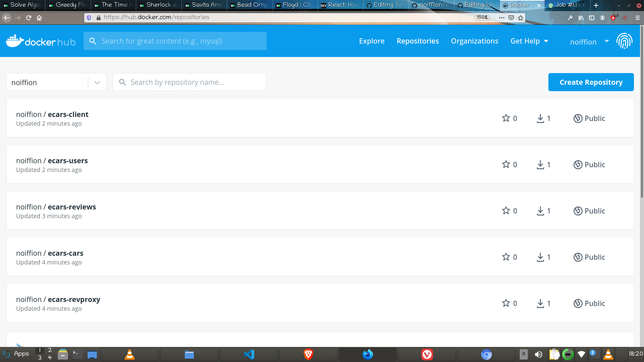Click the Create Repository button
Viewport: 644px width, 362px height.
591,82
